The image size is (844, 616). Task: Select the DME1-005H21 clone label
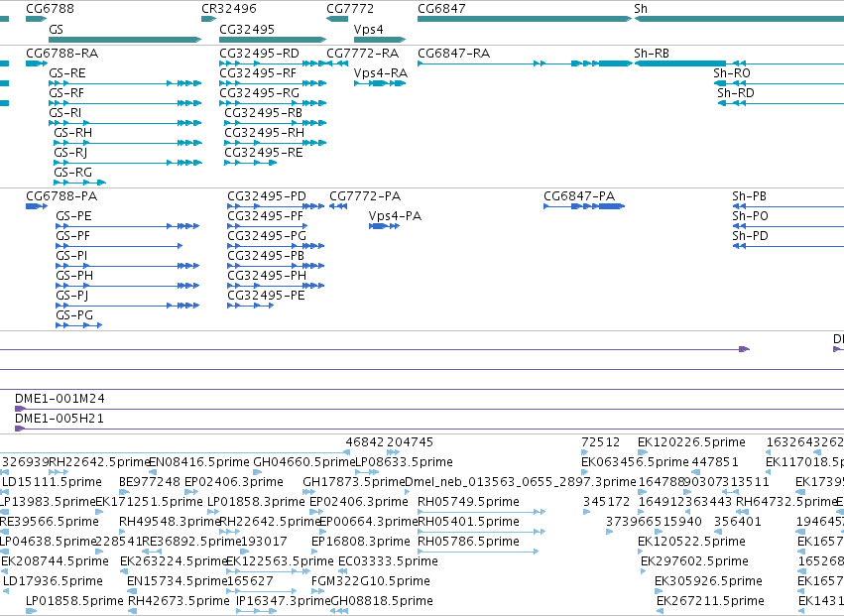coord(60,419)
